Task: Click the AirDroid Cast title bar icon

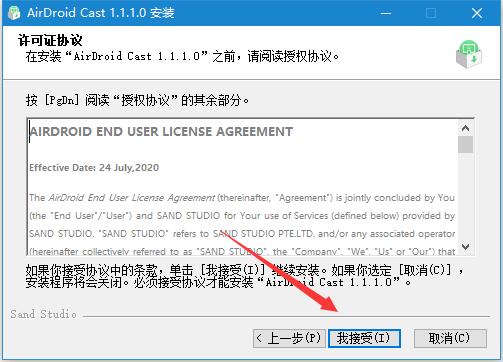Action: coord(14,13)
